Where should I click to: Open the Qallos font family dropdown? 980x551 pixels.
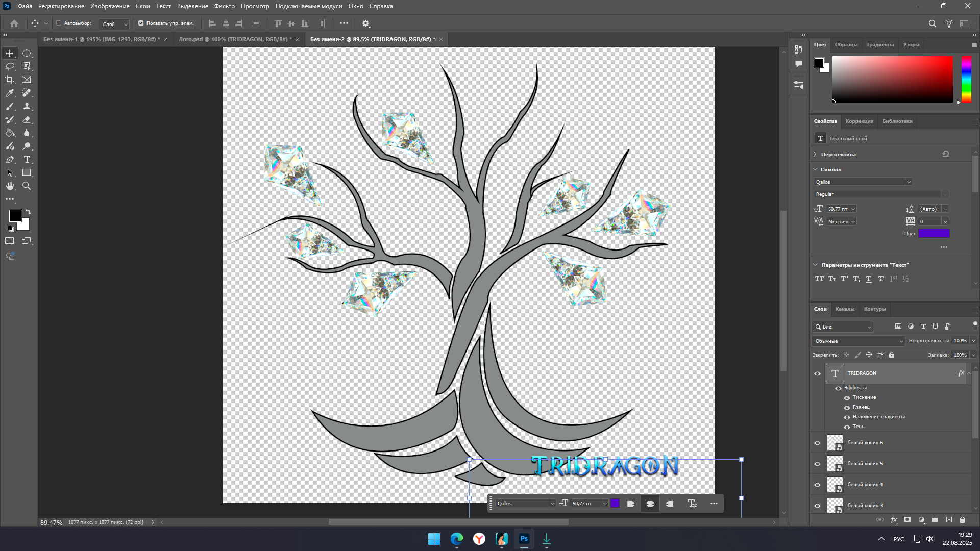909,182
